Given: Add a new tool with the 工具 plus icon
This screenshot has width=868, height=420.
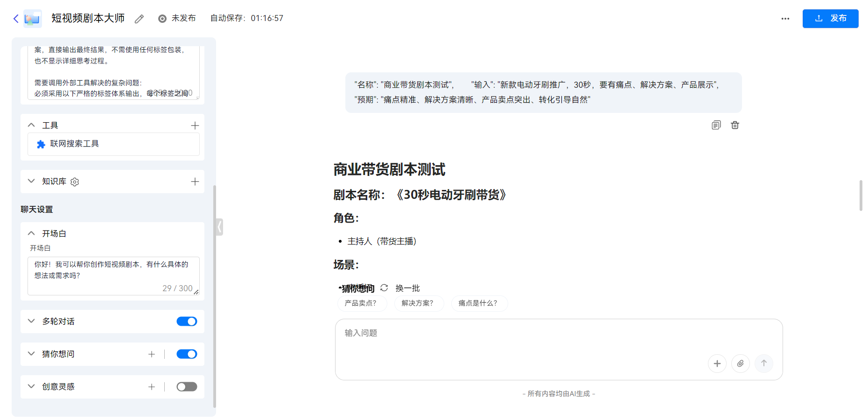Looking at the screenshot, I should point(195,125).
